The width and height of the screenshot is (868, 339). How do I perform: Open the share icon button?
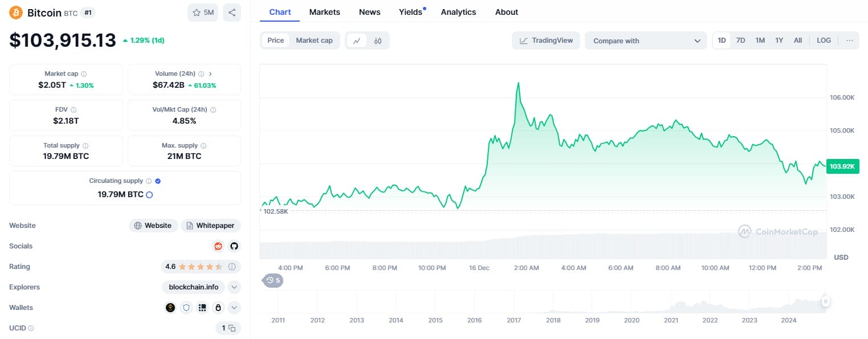point(232,13)
